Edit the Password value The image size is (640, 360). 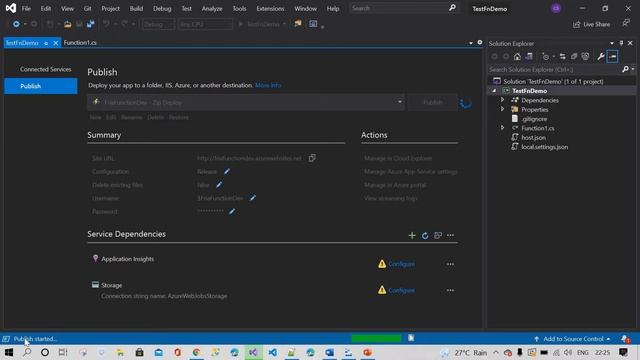pyautogui.click(x=232, y=211)
